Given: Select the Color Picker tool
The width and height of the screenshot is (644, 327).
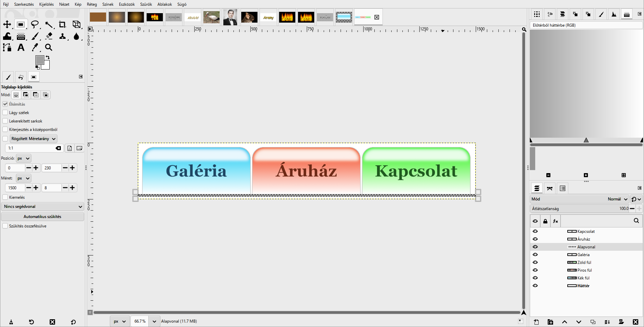Looking at the screenshot, I should point(35,47).
